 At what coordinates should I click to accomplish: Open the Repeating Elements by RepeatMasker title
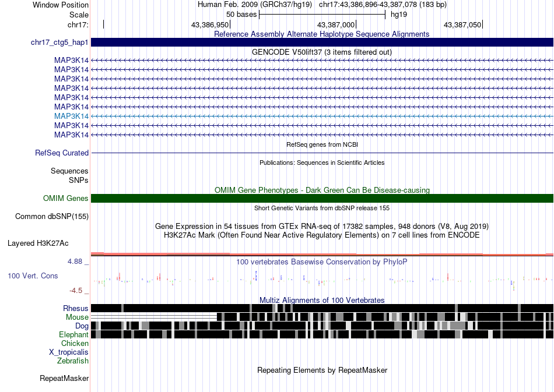click(322, 370)
